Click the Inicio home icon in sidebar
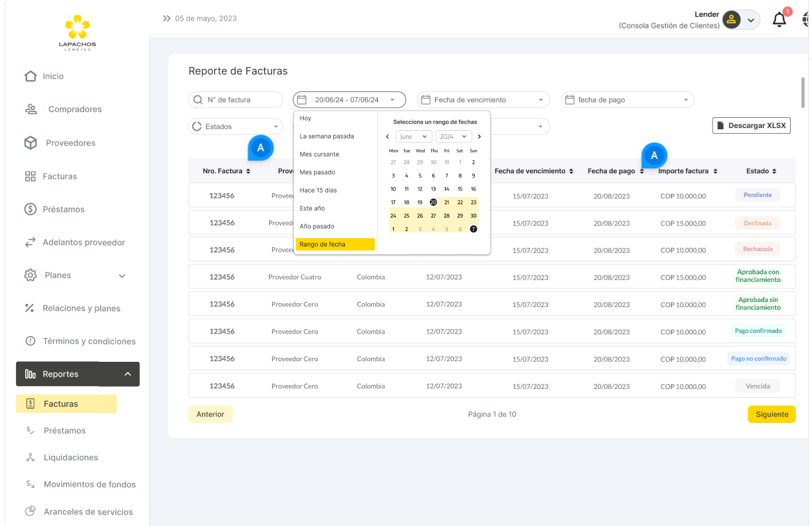812x526 pixels. tap(30, 76)
